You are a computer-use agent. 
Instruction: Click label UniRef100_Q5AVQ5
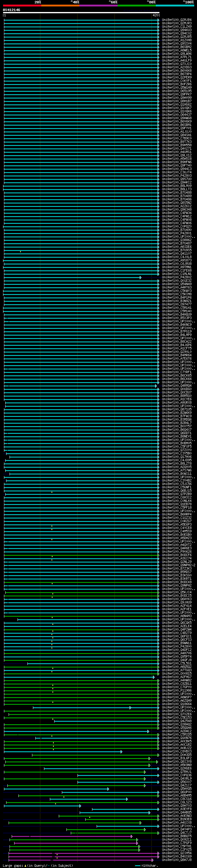(177, 789)
